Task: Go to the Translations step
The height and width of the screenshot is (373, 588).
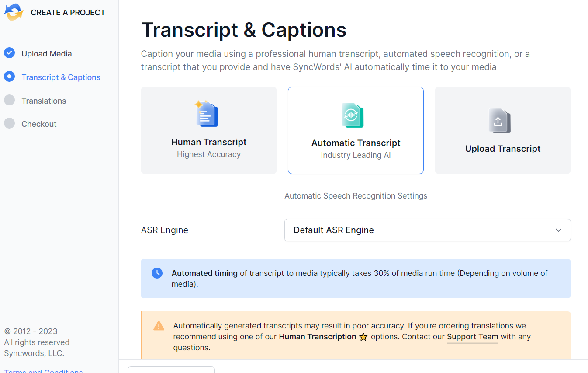Action: (44, 101)
